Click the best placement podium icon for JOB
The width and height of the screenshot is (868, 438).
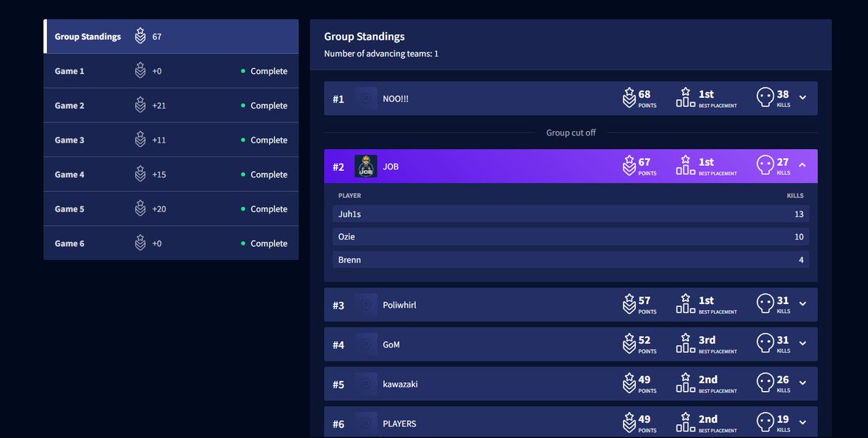(685, 166)
